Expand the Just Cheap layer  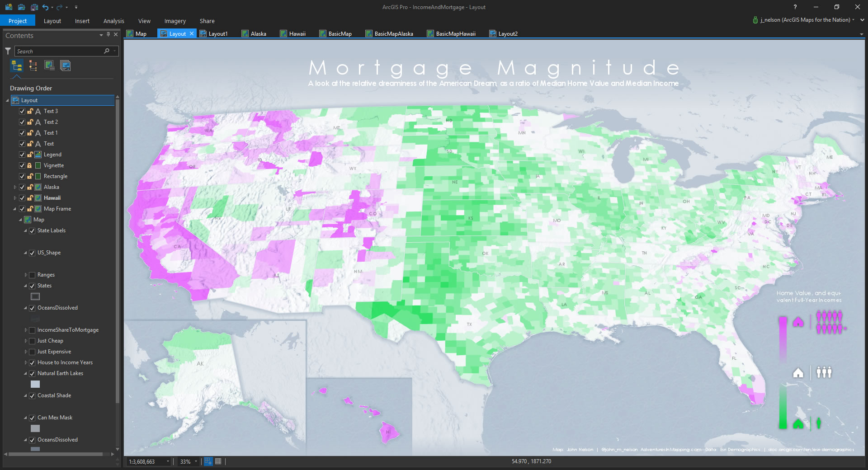26,341
